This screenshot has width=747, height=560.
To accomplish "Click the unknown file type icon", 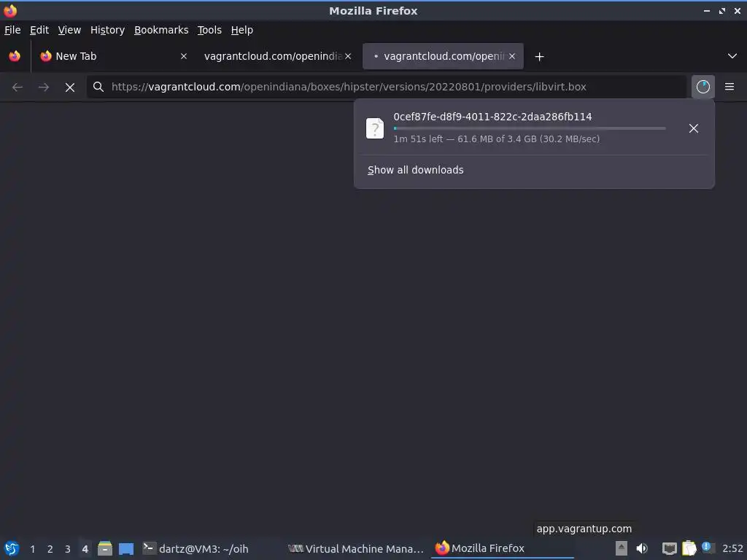I will coord(375,128).
